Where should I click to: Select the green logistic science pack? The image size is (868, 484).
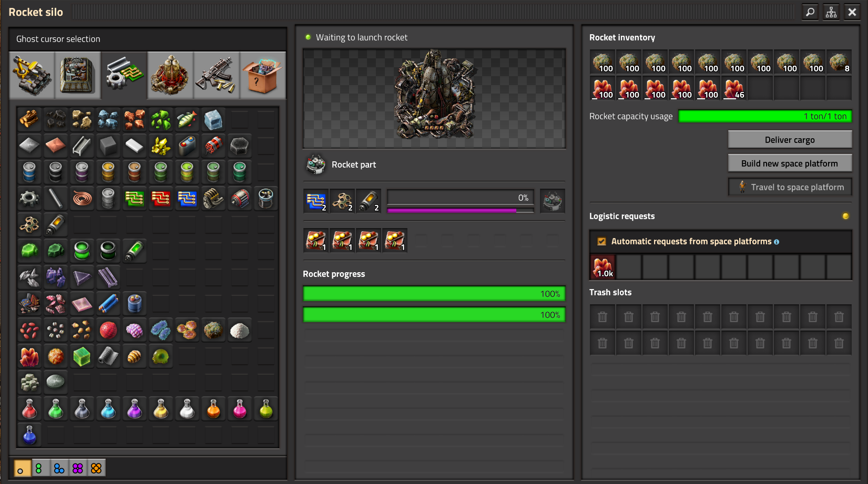[56, 409]
